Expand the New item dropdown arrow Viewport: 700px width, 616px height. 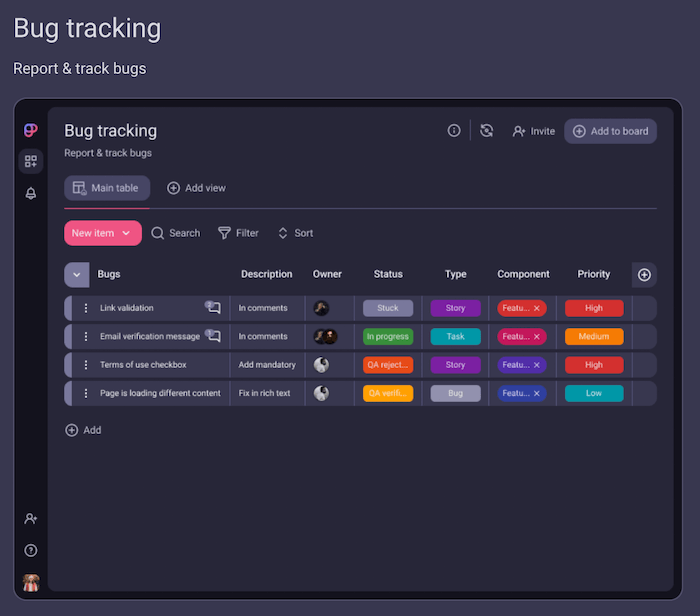click(x=126, y=233)
